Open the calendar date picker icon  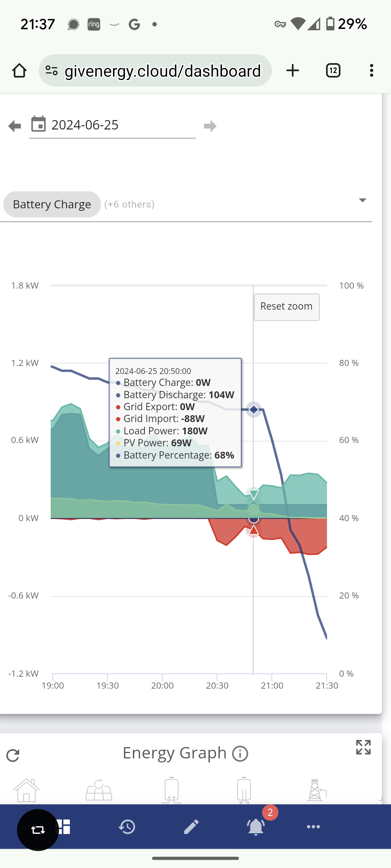38,124
